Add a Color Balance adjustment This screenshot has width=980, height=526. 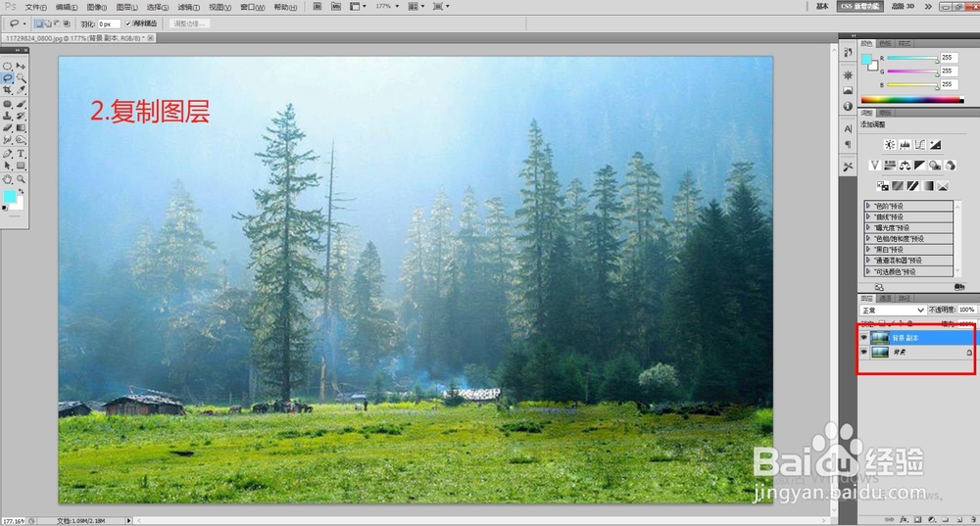pyautogui.click(x=905, y=165)
